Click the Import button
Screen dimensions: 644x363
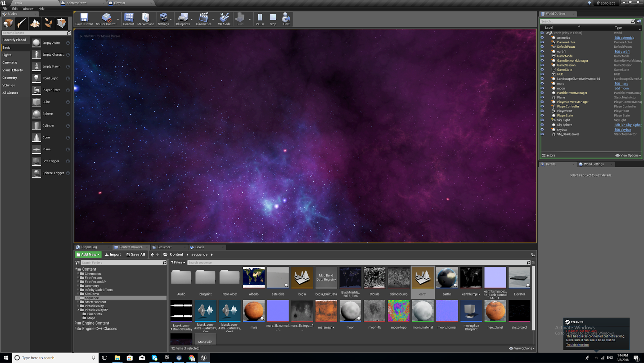[x=113, y=255]
